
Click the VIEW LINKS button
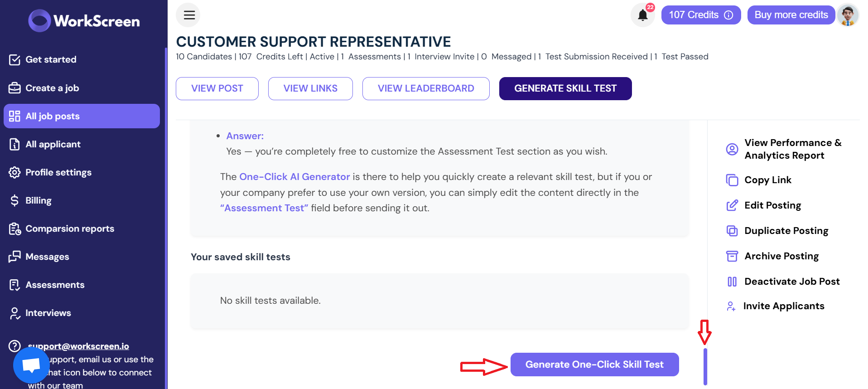coord(310,88)
